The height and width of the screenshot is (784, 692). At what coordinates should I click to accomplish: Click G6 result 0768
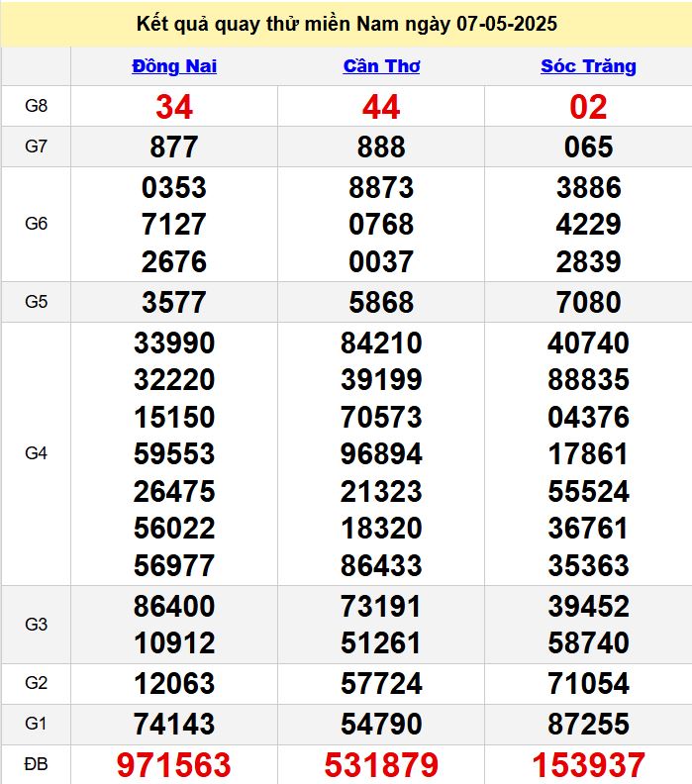point(381,224)
